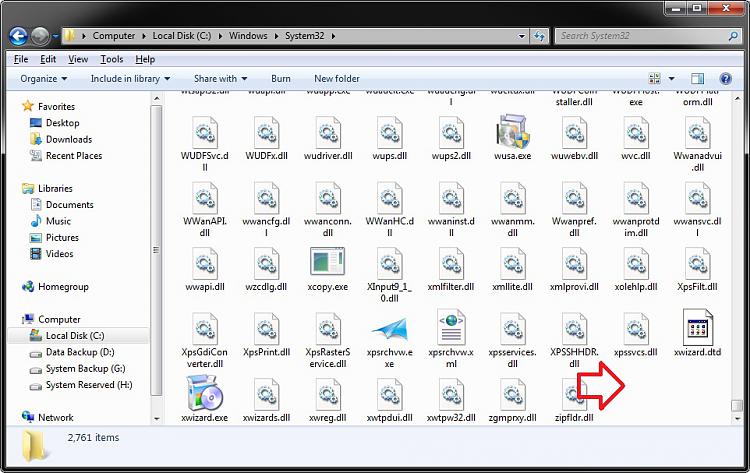This screenshot has height=473, width=750.
Task: Open the recent pages dropdown arrow
Action: 55,36
